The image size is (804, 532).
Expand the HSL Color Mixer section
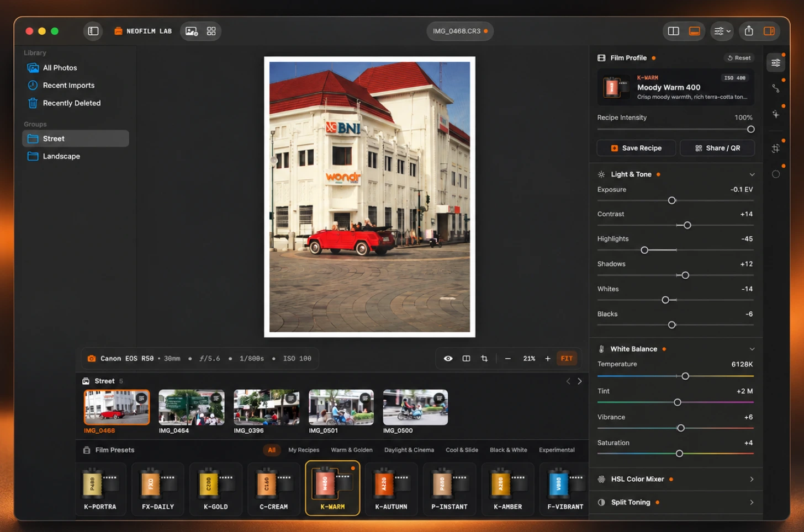point(752,479)
